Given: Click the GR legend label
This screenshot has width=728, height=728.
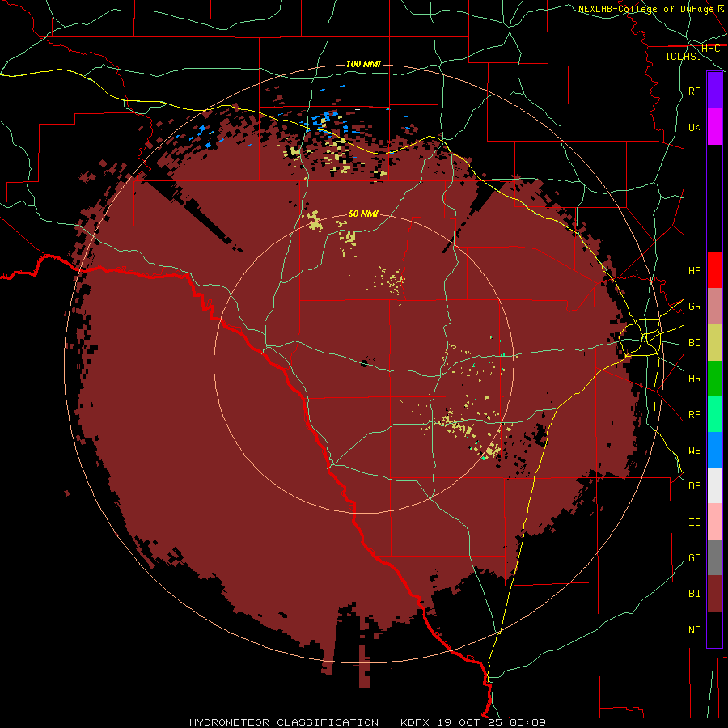Looking at the screenshot, I should [694, 307].
